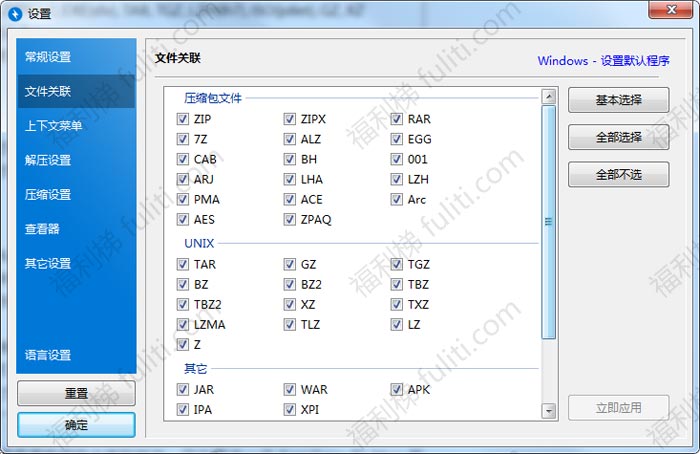
Task: Click the Bandizip icon in title bar
Action: 15,14
